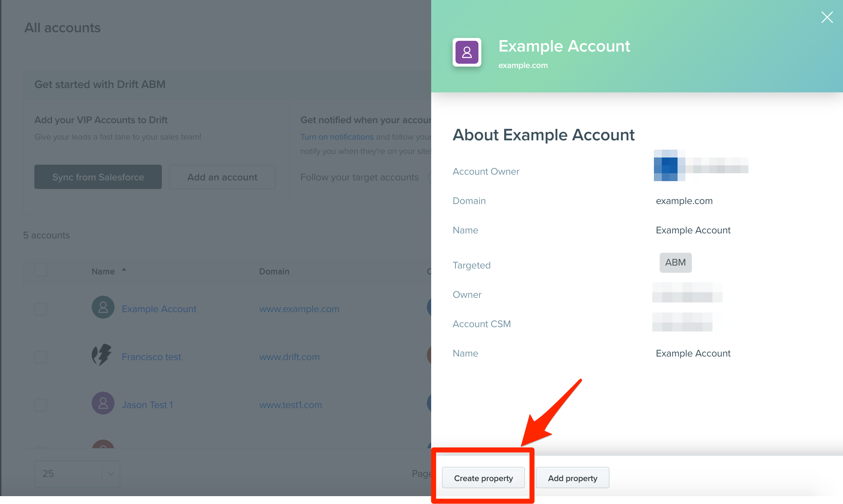Click the Domain value example.com
Viewport: 843px width, 504px height.
(684, 201)
